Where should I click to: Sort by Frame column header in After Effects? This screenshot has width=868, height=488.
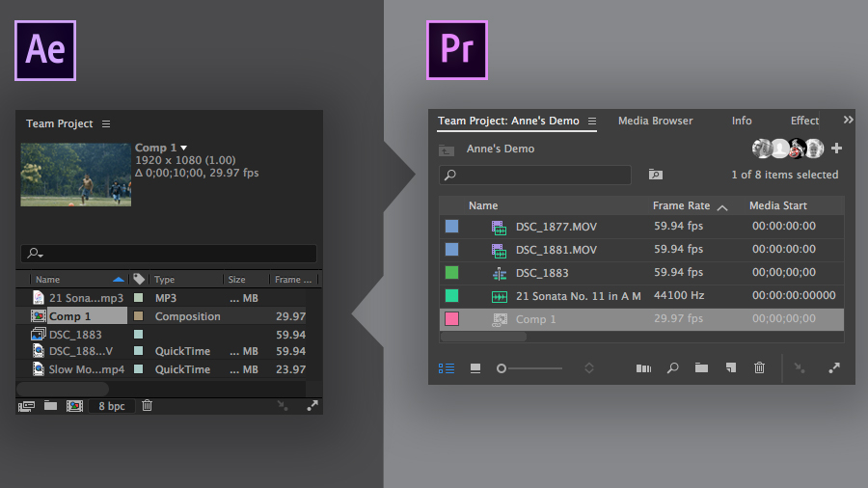pos(293,280)
